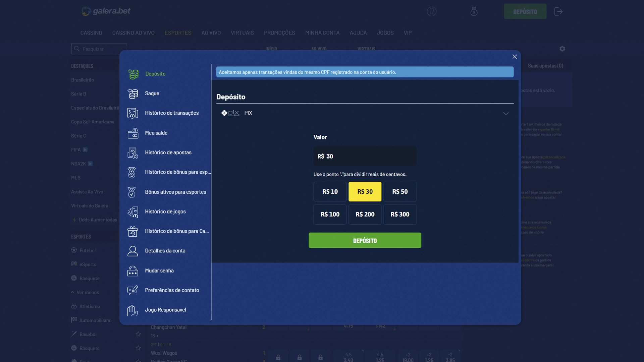Click the Histórico de jogos cards icon
Image resolution: width=644 pixels, height=362 pixels.
coord(133,212)
